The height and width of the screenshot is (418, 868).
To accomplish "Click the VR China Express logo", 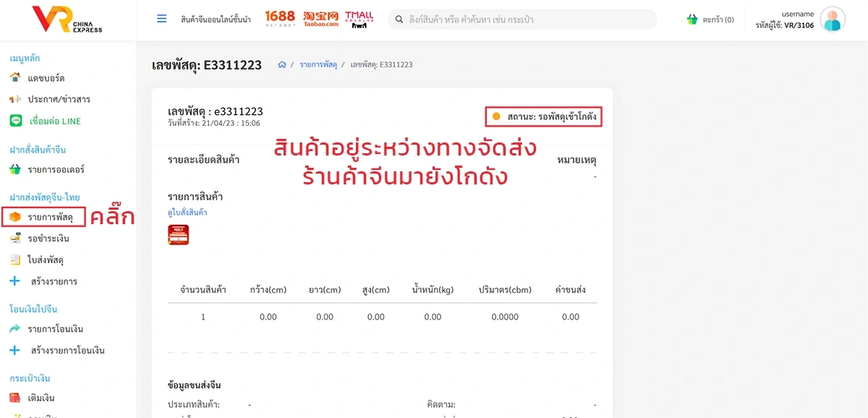I will coord(67,20).
